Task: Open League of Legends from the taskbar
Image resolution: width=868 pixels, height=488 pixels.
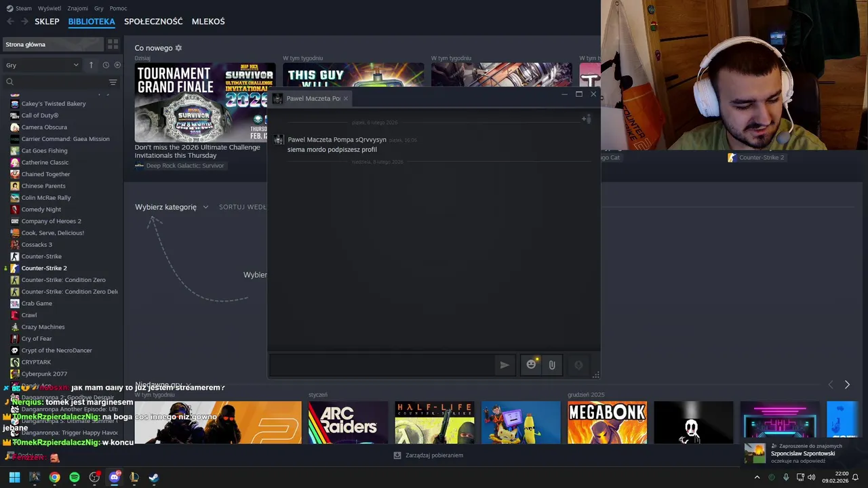Action: pyautogui.click(x=134, y=477)
